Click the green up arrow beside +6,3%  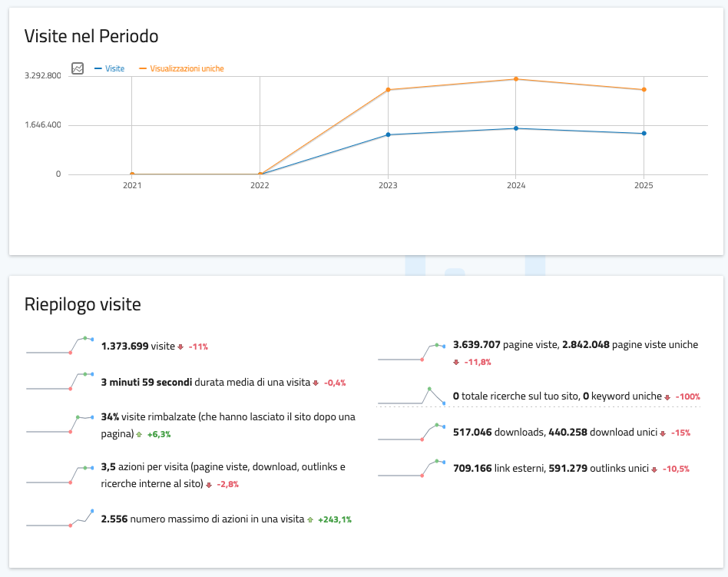pyautogui.click(x=139, y=435)
